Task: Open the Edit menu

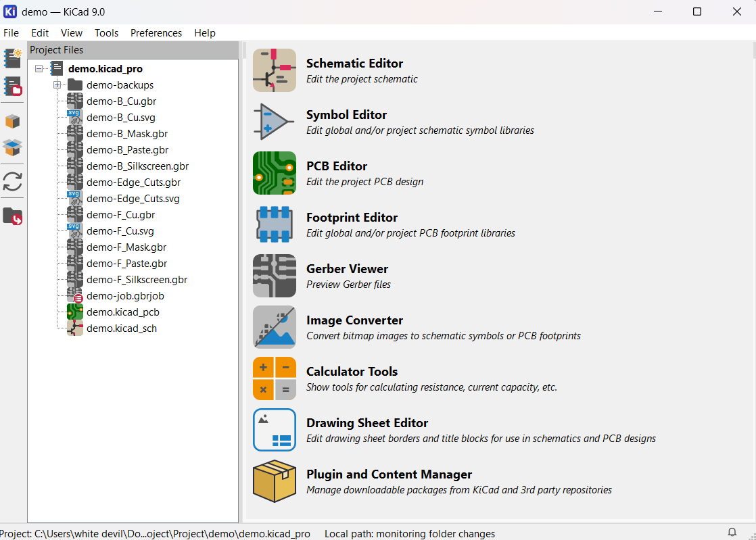Action: pyautogui.click(x=40, y=32)
